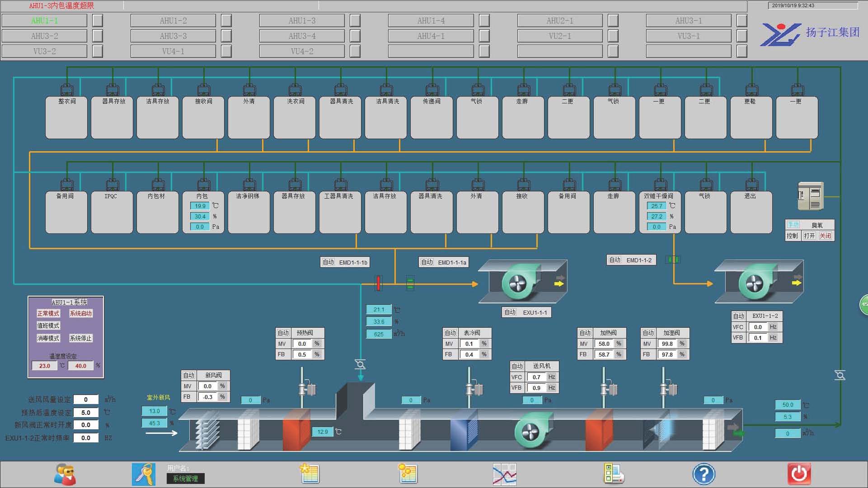Click the 预热后温度设定 input field
Viewport: 868px width, 488px height.
coord(86,413)
